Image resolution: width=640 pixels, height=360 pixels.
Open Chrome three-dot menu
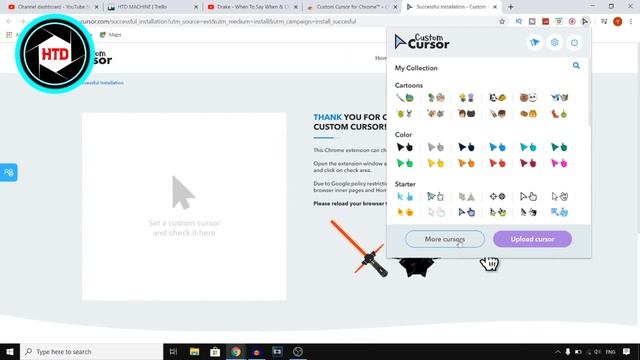[x=631, y=21]
